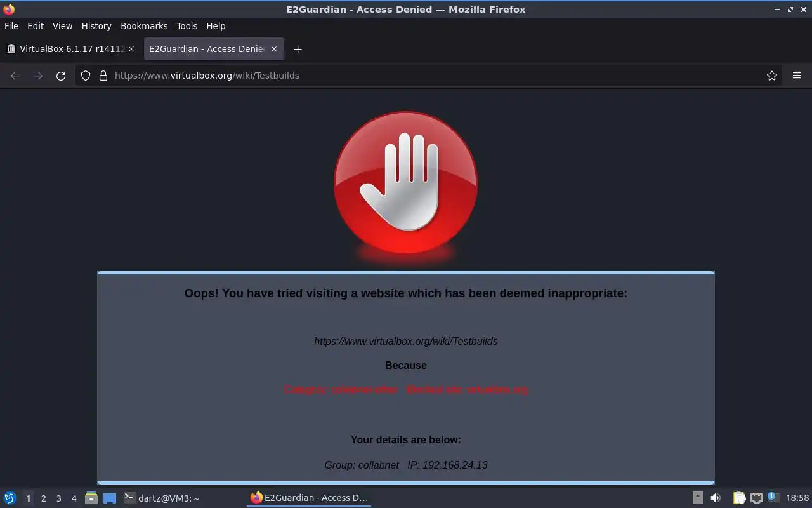This screenshot has height=508, width=812.
Task: Open removable media eject tray icon
Action: (x=698, y=498)
